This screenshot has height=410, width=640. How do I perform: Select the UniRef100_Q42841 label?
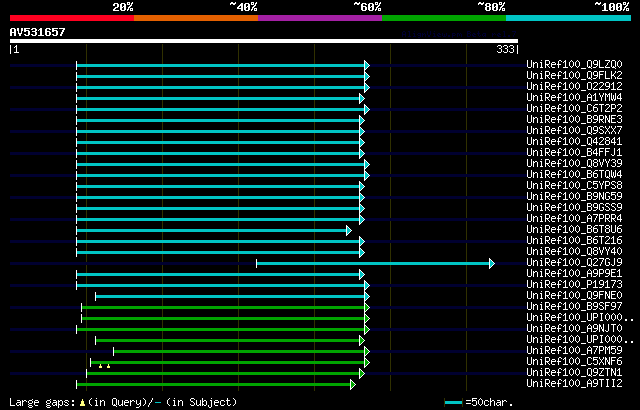[574, 142]
